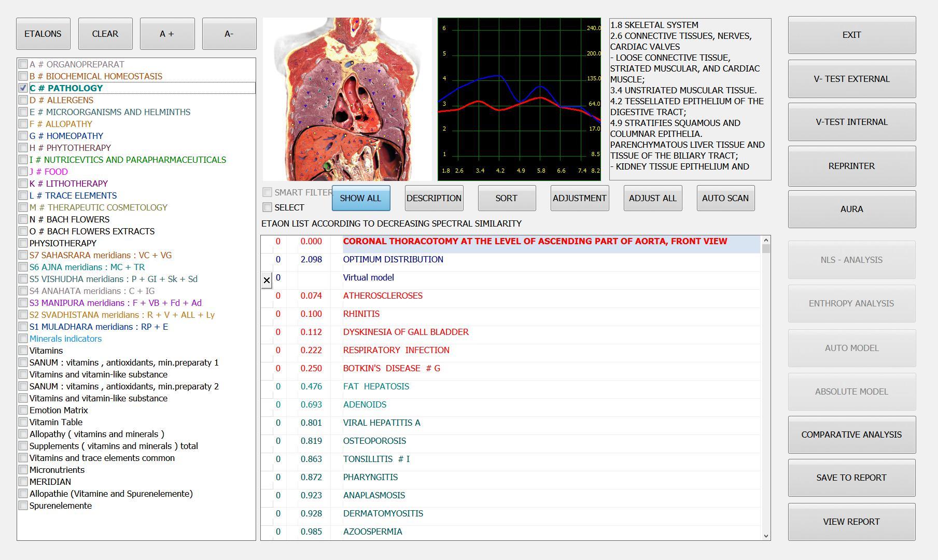
Task: Open the AURA button
Action: pyautogui.click(x=852, y=209)
